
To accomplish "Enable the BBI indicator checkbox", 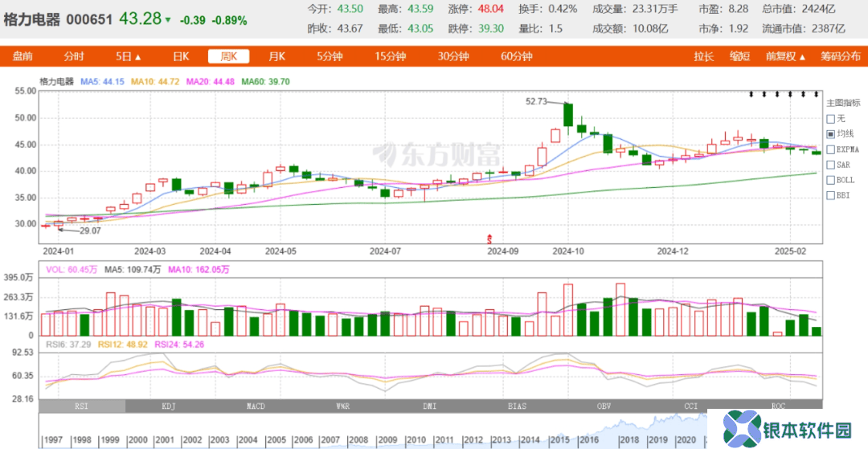I will [x=830, y=195].
